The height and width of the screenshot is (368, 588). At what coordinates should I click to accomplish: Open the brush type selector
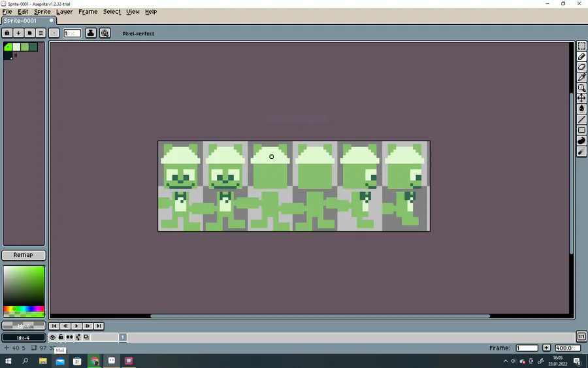54,33
